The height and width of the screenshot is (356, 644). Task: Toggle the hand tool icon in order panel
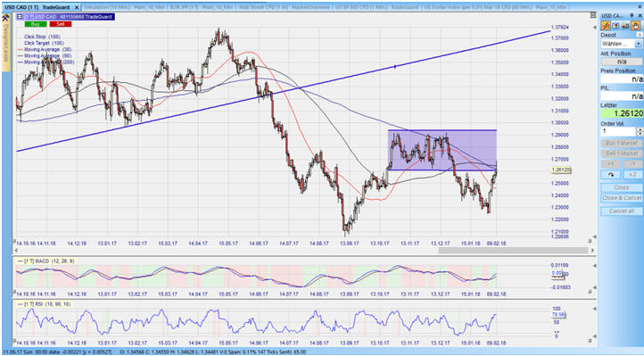pyautogui.click(x=635, y=26)
